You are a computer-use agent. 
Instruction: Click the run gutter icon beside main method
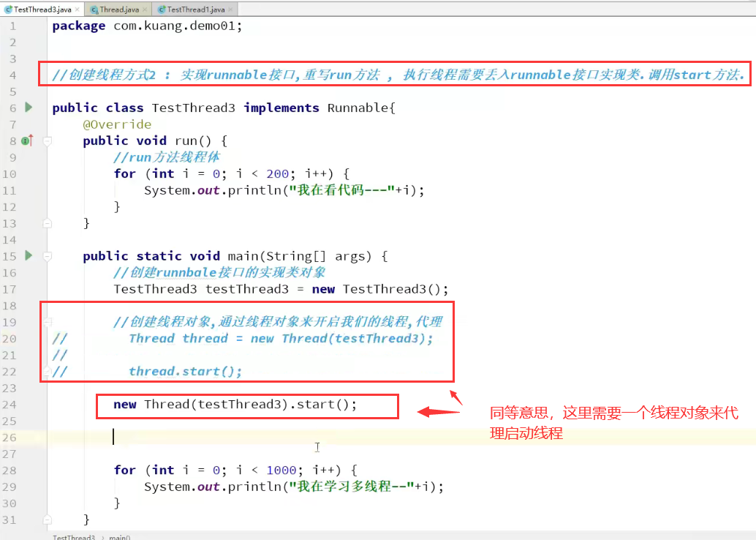(x=29, y=255)
